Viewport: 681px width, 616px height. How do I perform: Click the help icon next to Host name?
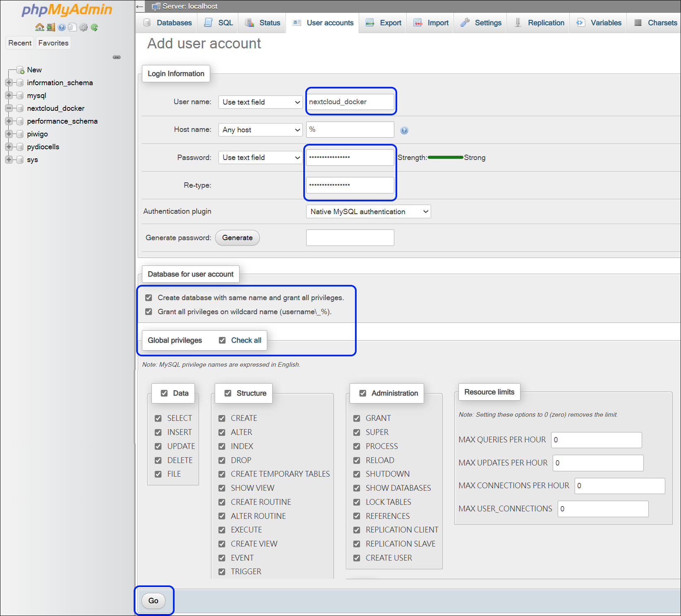(x=404, y=130)
